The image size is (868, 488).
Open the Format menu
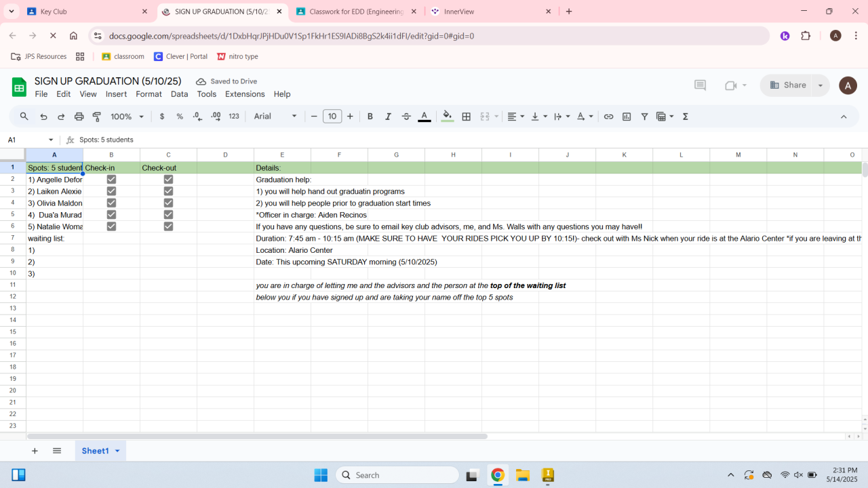pos(149,94)
